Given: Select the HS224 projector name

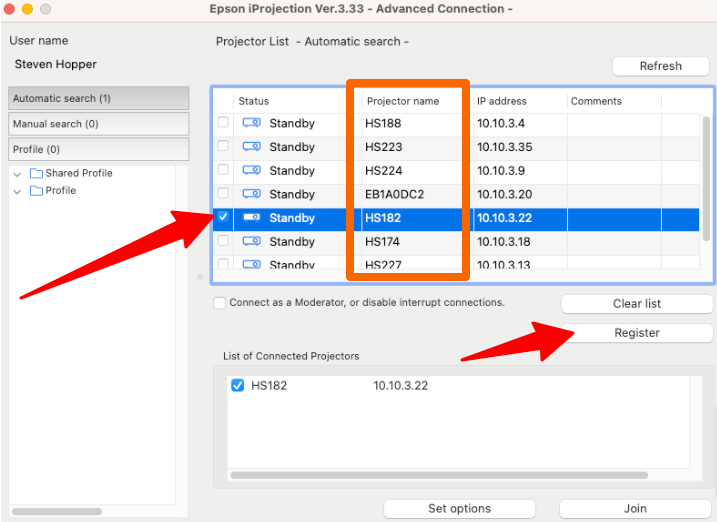Looking at the screenshot, I should point(383,170).
